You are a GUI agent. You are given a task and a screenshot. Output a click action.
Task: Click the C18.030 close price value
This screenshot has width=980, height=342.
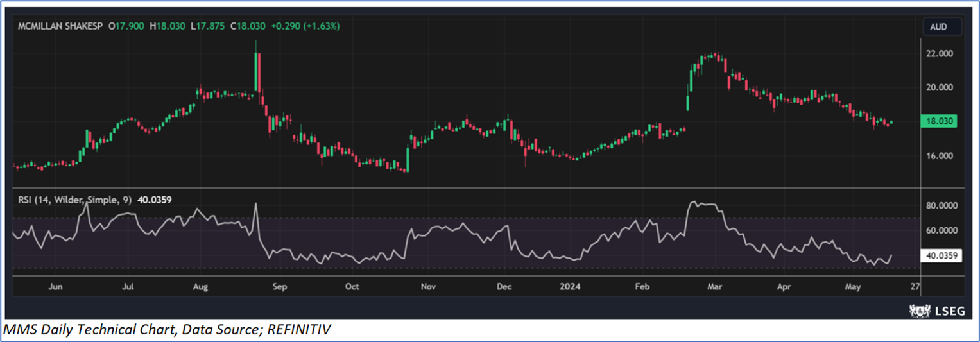249,26
